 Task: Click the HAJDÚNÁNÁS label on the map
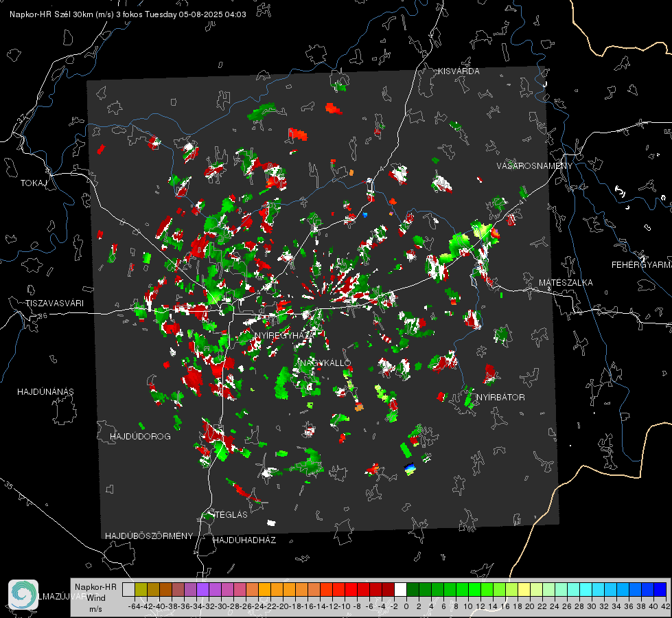45,392
